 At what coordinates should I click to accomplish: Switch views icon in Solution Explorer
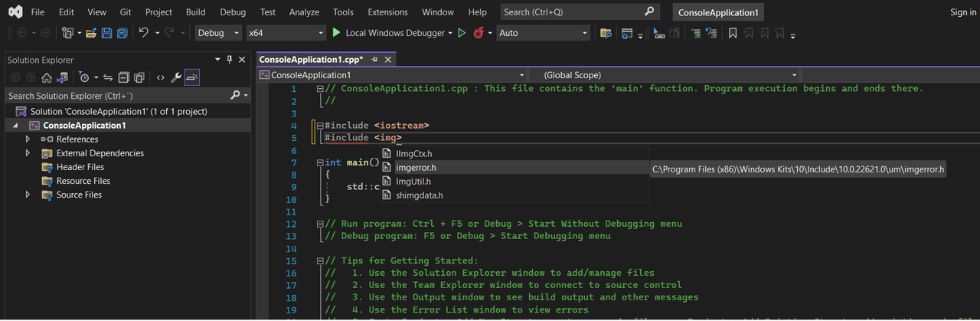[61, 77]
